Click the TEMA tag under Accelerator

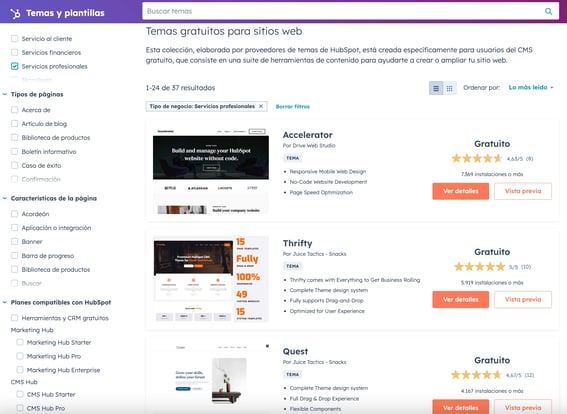tap(293, 158)
